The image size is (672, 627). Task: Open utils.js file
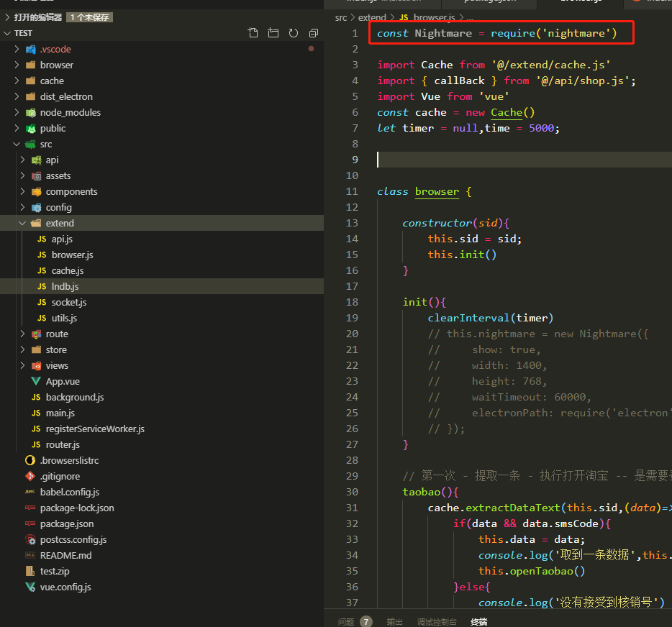point(64,319)
